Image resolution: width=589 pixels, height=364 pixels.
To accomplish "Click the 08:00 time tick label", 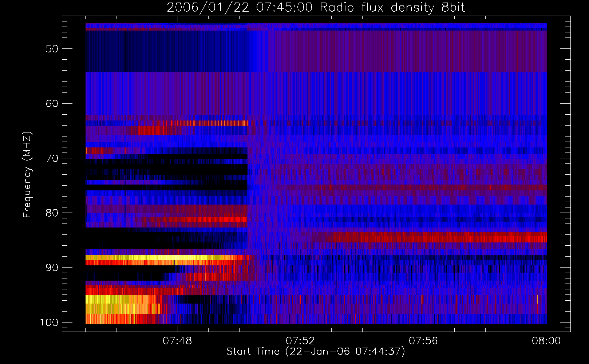I will coord(546,341).
